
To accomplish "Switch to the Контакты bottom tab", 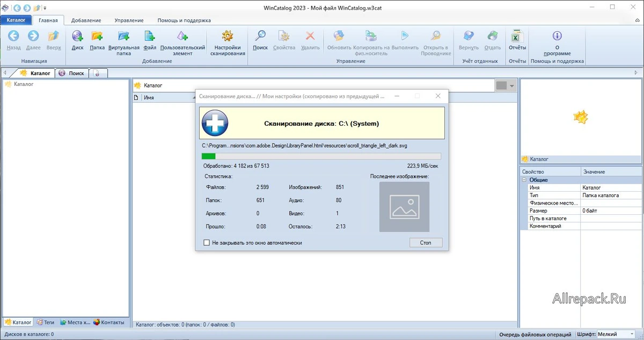I will point(109,322).
